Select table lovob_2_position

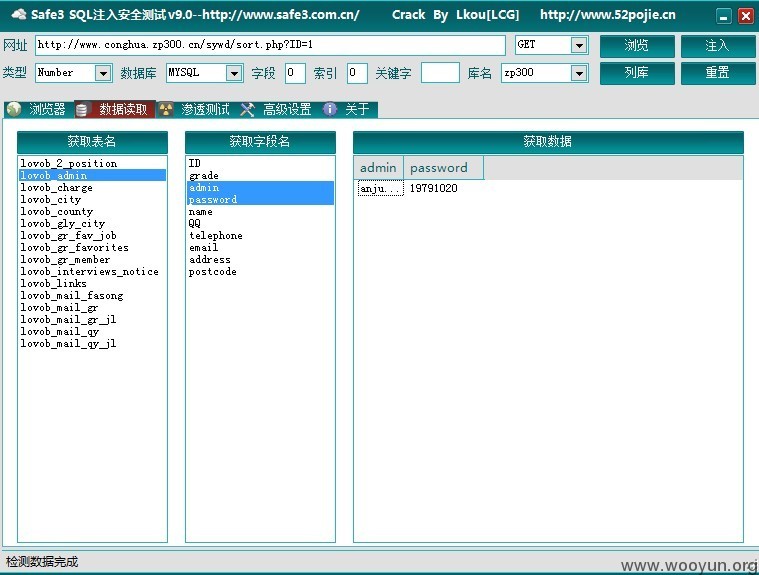pos(92,163)
